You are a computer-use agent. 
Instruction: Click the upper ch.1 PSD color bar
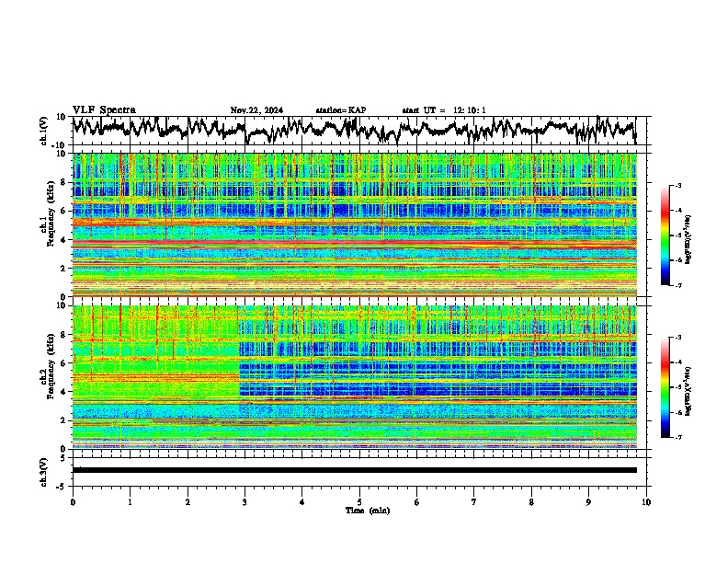[x=665, y=236]
